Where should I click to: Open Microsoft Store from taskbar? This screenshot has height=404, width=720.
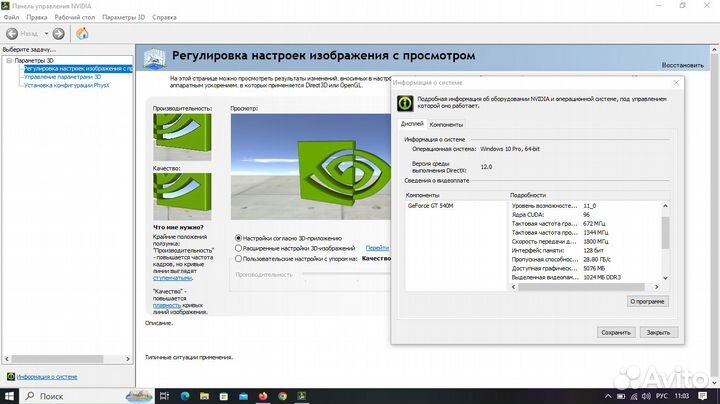224,396
